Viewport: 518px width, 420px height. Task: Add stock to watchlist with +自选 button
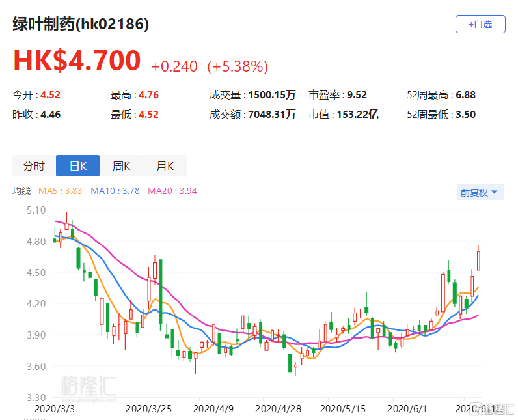(x=480, y=24)
